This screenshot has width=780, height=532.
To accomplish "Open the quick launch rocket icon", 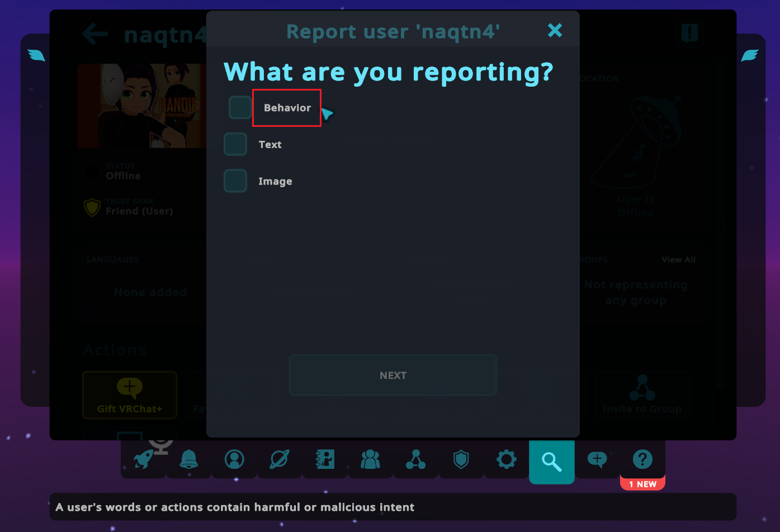I will coord(144,459).
